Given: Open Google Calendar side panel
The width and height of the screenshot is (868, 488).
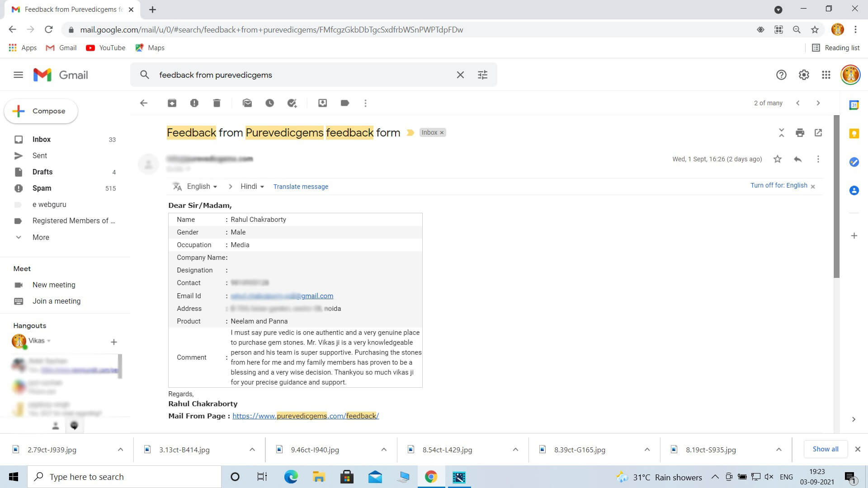Looking at the screenshot, I should click(854, 105).
